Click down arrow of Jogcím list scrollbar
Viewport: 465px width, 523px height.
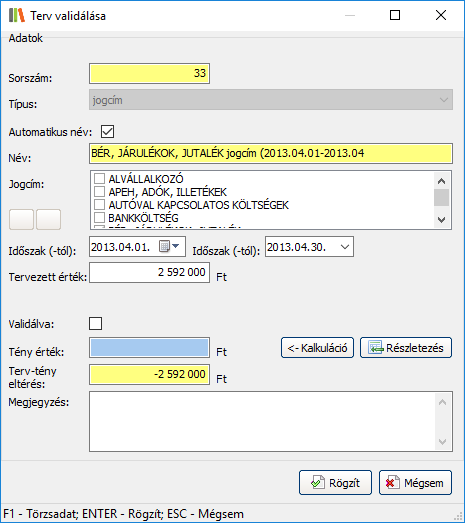click(442, 220)
